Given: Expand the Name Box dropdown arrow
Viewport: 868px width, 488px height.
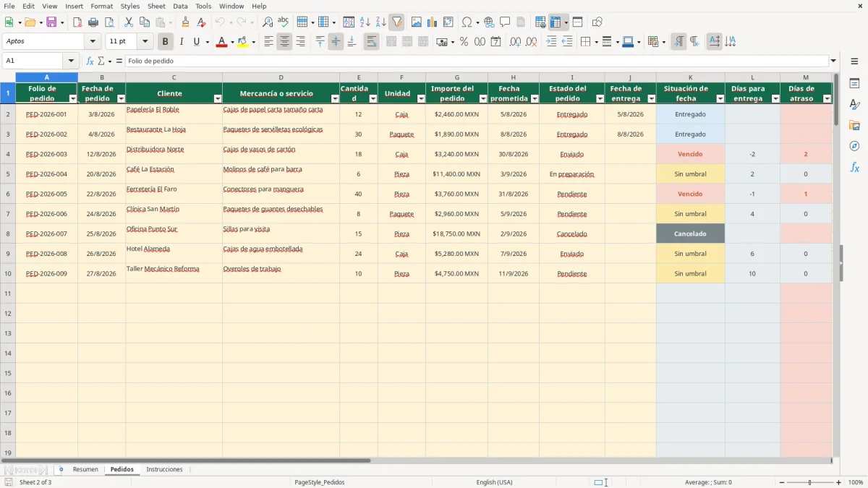Looking at the screenshot, I should (x=70, y=61).
